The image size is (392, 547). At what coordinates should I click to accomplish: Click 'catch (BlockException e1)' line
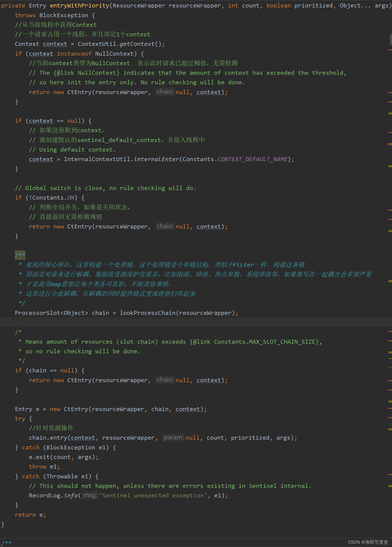coord(65,447)
